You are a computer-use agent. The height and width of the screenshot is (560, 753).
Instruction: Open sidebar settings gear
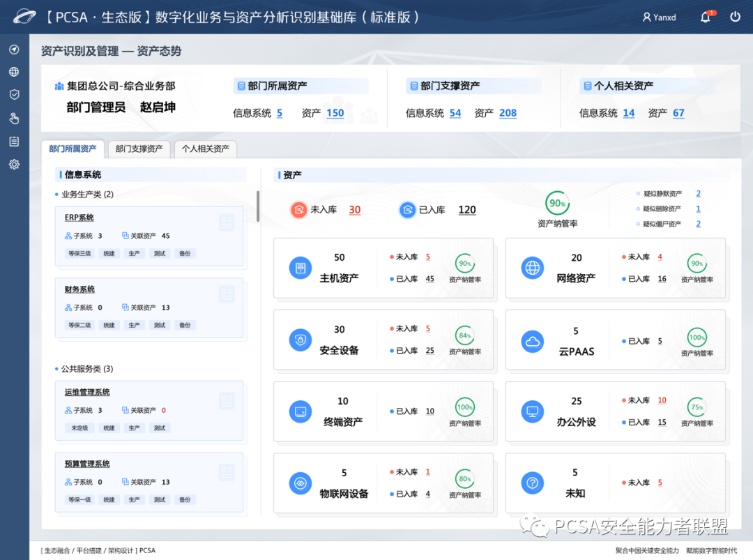(x=14, y=164)
